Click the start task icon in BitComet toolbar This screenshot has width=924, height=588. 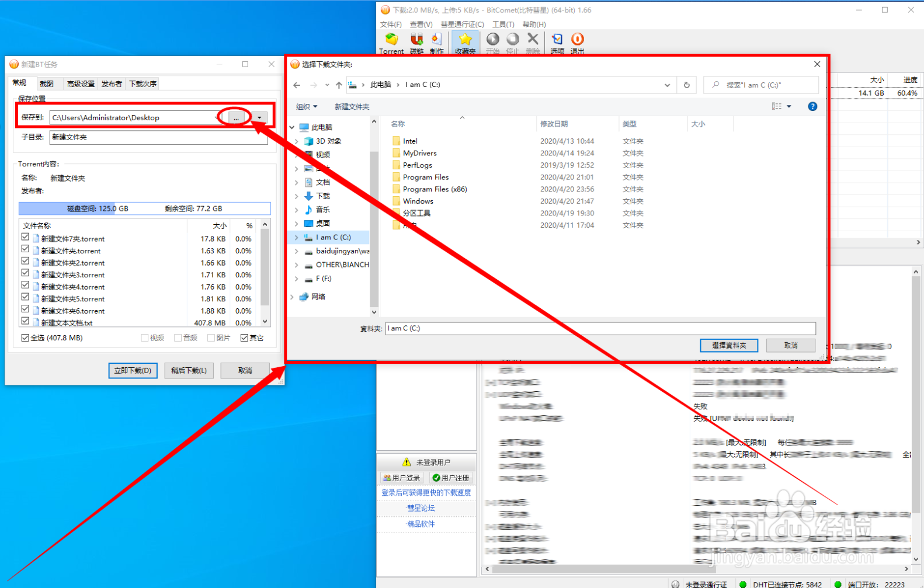click(493, 39)
